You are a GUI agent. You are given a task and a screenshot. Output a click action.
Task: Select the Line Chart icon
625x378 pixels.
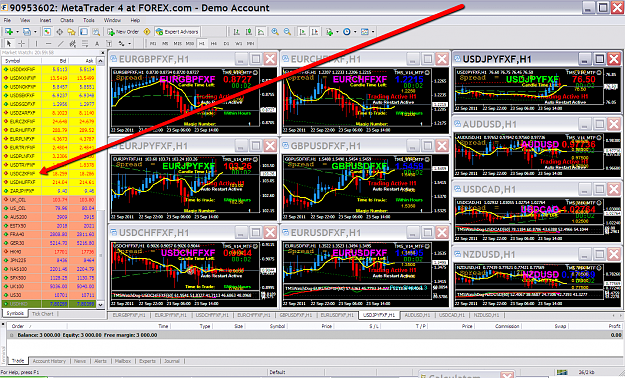tap(261, 32)
